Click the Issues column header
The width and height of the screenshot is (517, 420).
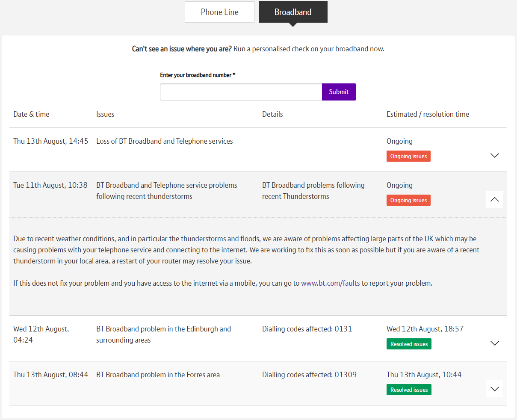point(105,114)
